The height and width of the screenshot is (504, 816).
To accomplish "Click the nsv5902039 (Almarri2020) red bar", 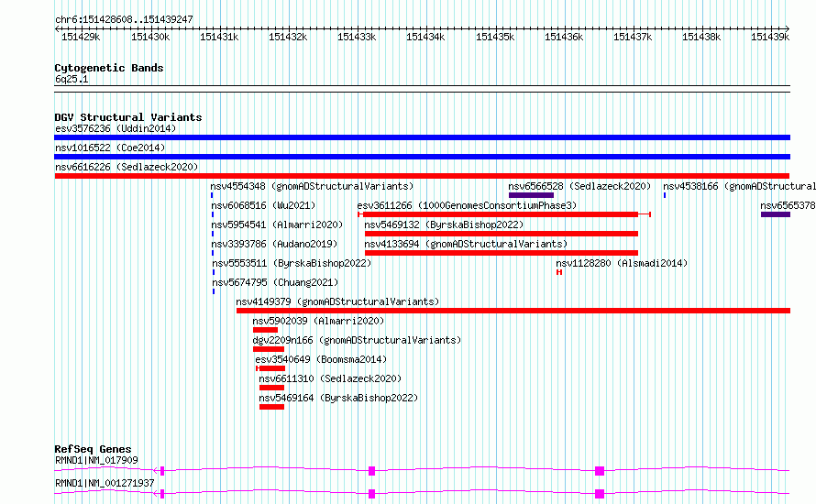I will pyautogui.click(x=265, y=330).
